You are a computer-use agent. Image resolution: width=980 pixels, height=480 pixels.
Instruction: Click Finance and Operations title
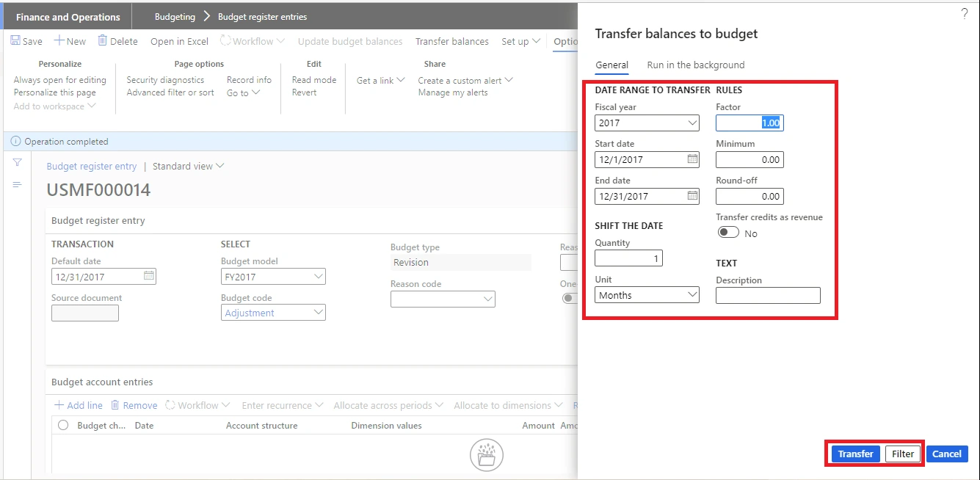(x=68, y=17)
